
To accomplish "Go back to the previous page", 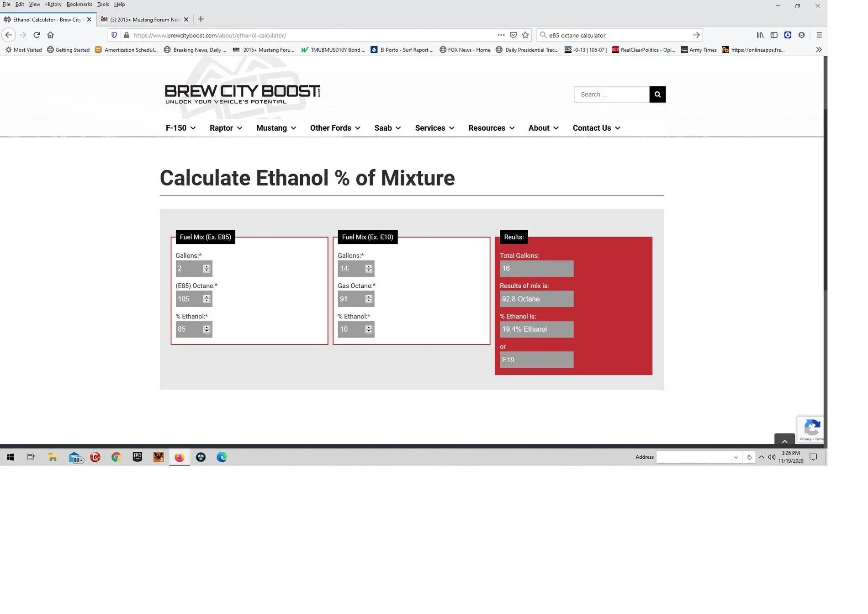I will pyautogui.click(x=9, y=35).
